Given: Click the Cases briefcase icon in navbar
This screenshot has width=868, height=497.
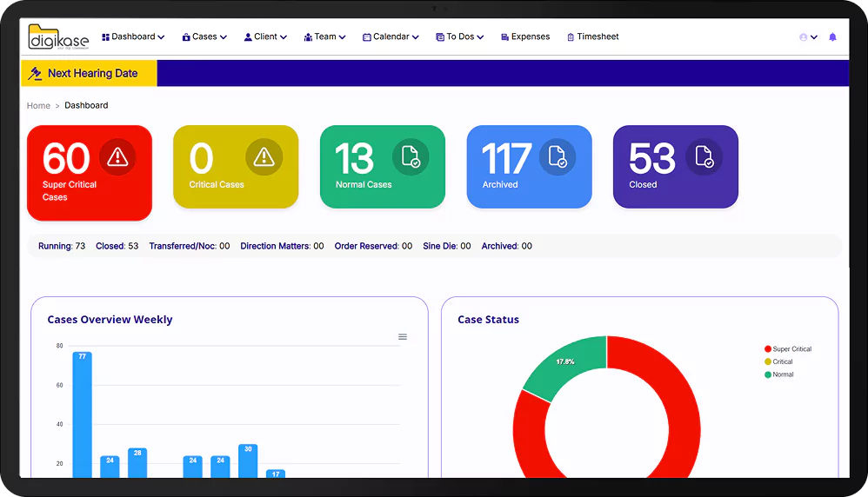Looking at the screenshot, I should tap(186, 37).
